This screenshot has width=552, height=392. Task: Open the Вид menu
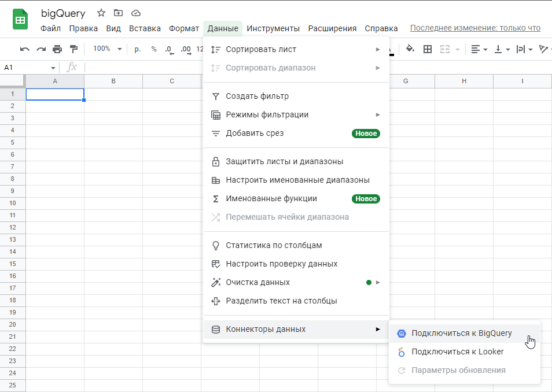[113, 28]
